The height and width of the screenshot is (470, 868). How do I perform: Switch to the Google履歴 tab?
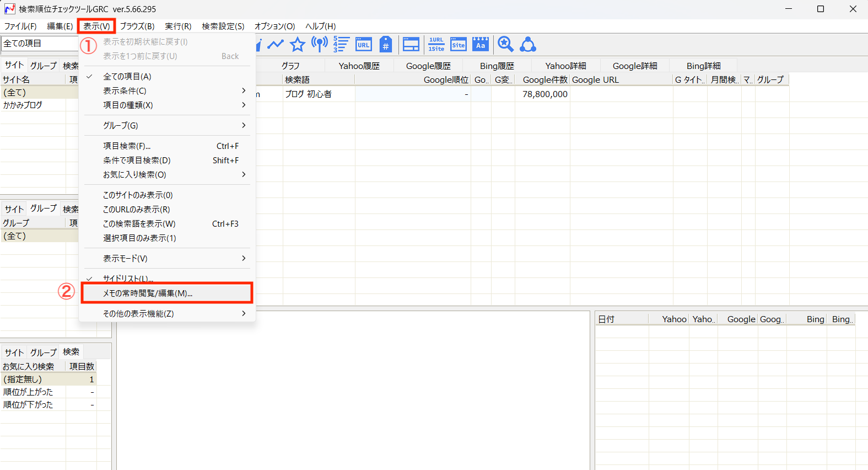[x=428, y=66]
